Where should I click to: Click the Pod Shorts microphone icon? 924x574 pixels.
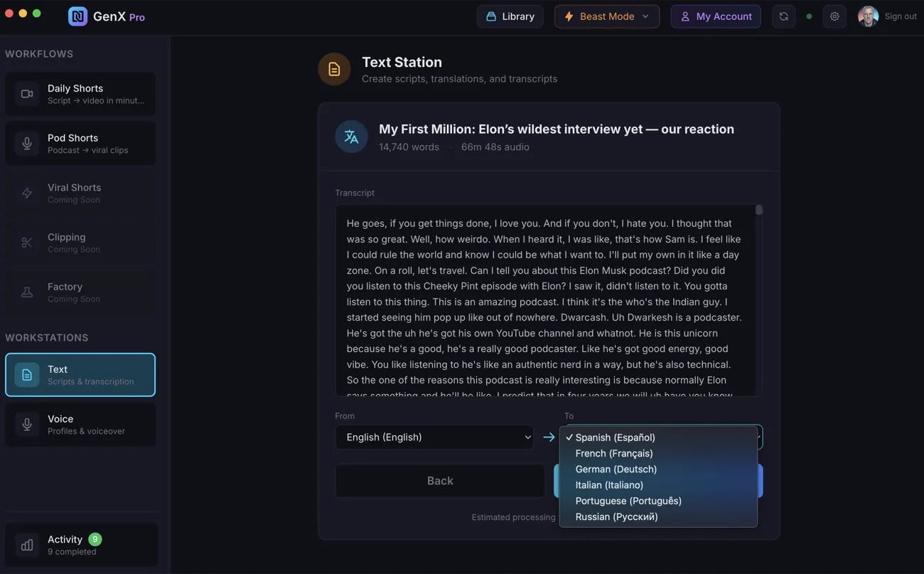click(x=26, y=143)
